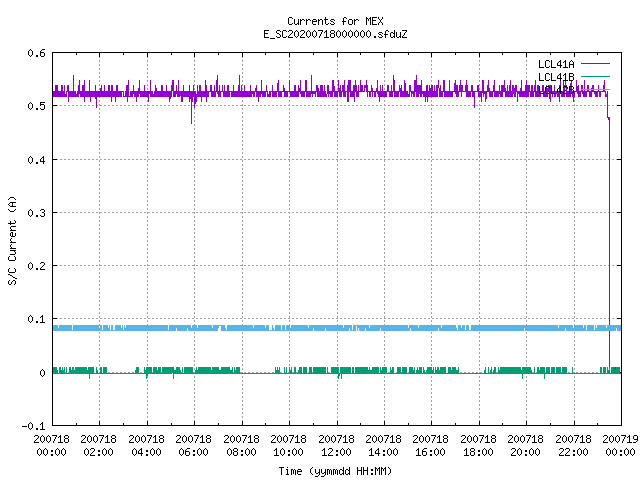This screenshot has width=640, height=480.
Task: Select the LCL41A legend label
Action: click(x=556, y=64)
